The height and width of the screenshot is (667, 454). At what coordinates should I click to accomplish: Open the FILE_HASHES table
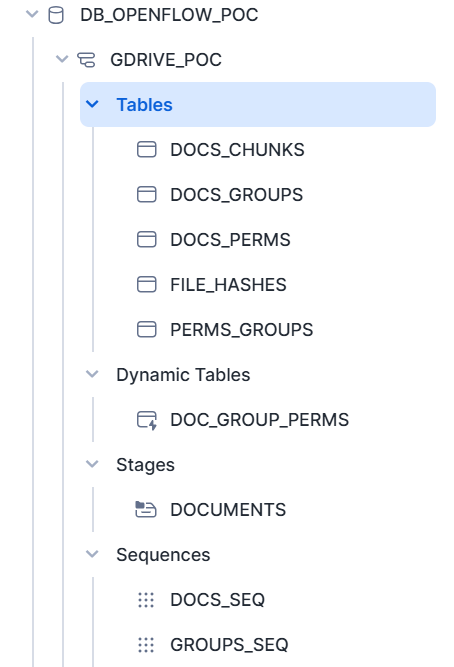pyautogui.click(x=228, y=285)
